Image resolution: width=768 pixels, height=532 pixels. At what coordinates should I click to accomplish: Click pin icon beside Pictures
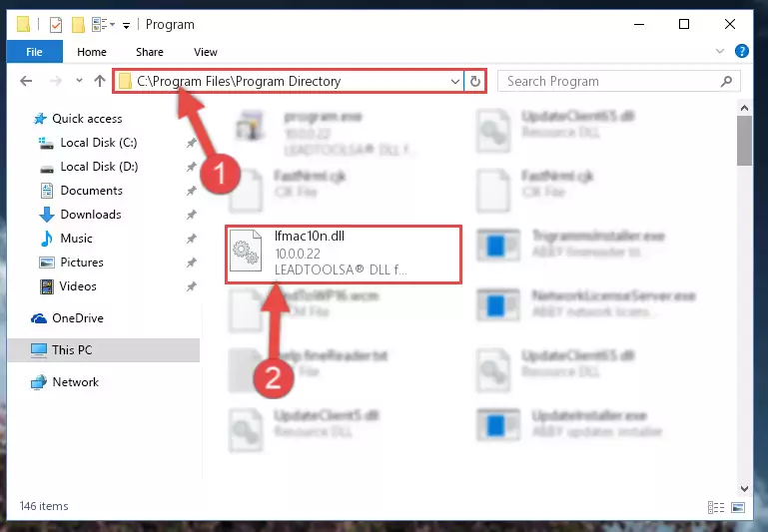(x=191, y=263)
